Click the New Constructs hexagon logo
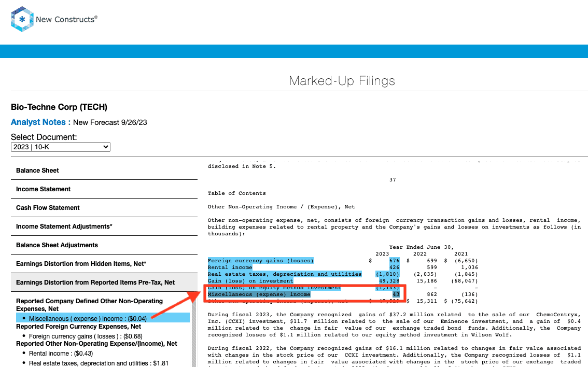This screenshot has height=367, width=588. pos(22,19)
